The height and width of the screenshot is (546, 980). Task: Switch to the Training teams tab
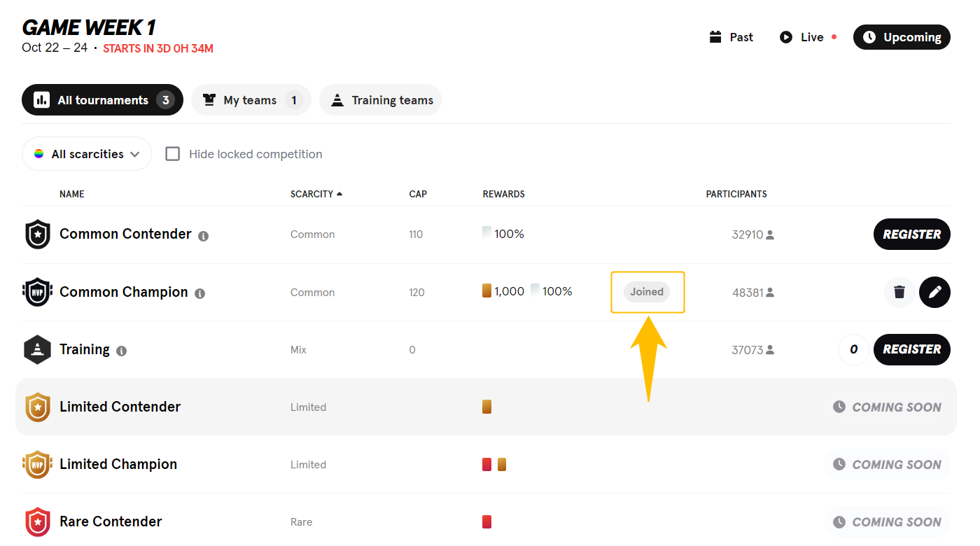click(380, 100)
